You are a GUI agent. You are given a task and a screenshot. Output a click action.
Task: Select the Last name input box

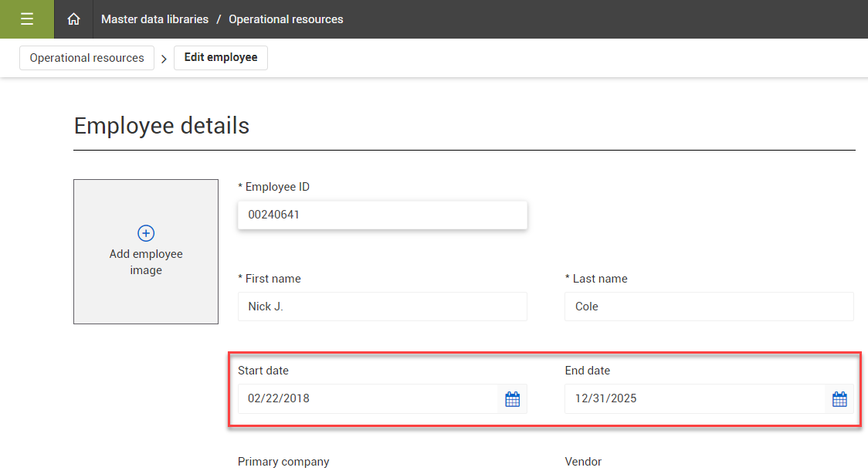tap(708, 307)
